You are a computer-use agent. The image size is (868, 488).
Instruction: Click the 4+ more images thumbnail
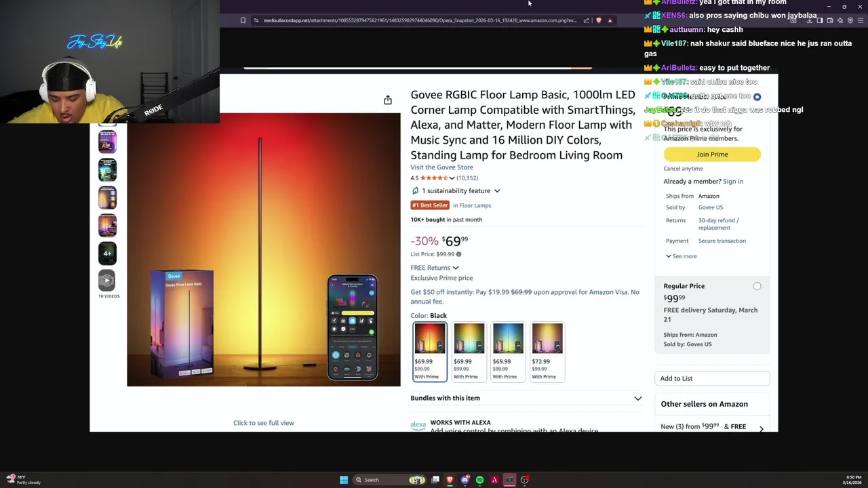click(107, 253)
